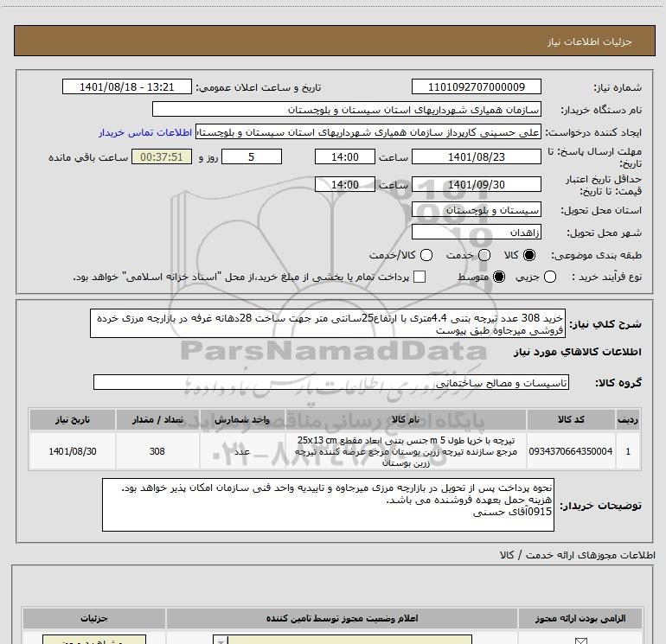666x644 pixels.
Task: Choose the جزیی purchase process option
Action: [x=550, y=277]
